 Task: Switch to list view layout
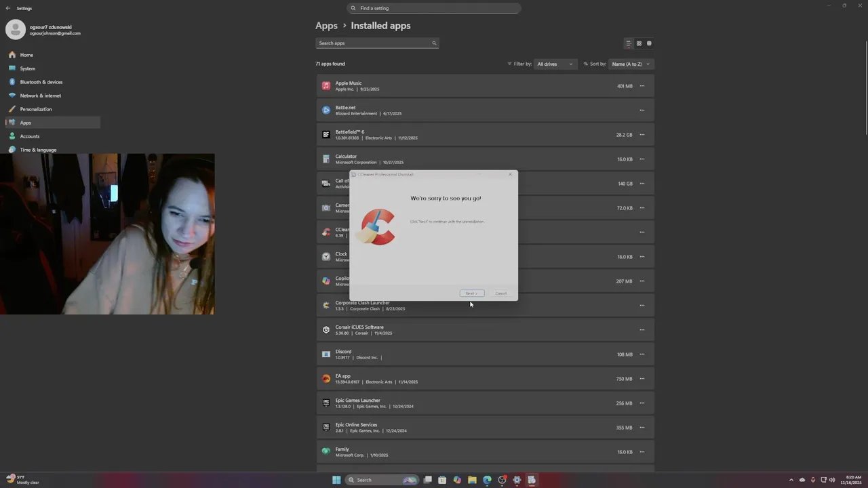coord(629,43)
